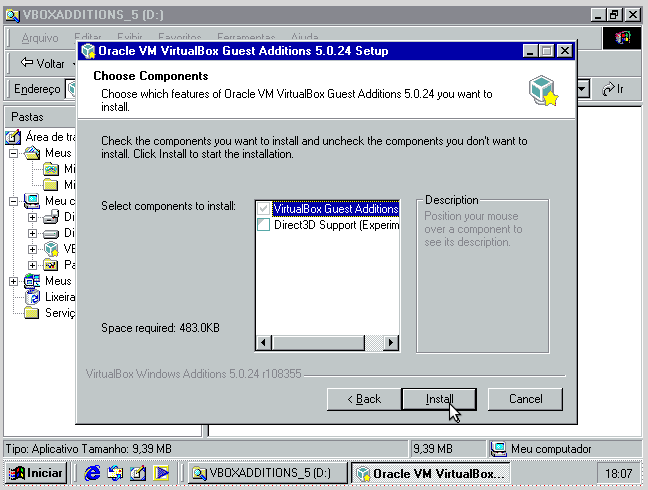648x490 pixels.
Task: Click the components list left scroll arrow
Action: click(x=264, y=343)
